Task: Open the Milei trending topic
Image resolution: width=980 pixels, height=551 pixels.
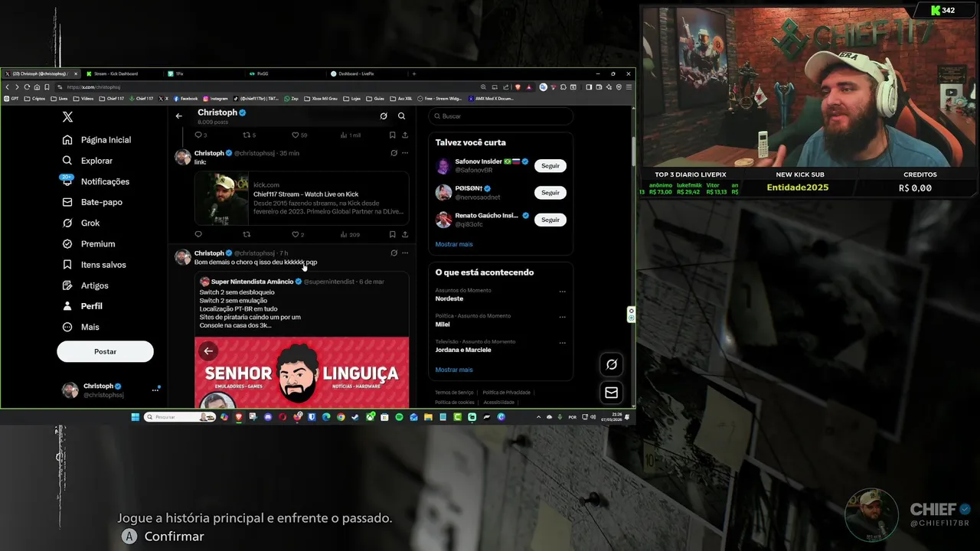Action: click(x=443, y=324)
